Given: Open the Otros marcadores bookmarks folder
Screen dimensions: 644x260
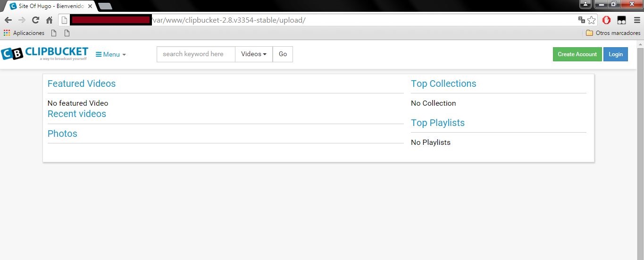Looking at the screenshot, I should pyautogui.click(x=613, y=33).
